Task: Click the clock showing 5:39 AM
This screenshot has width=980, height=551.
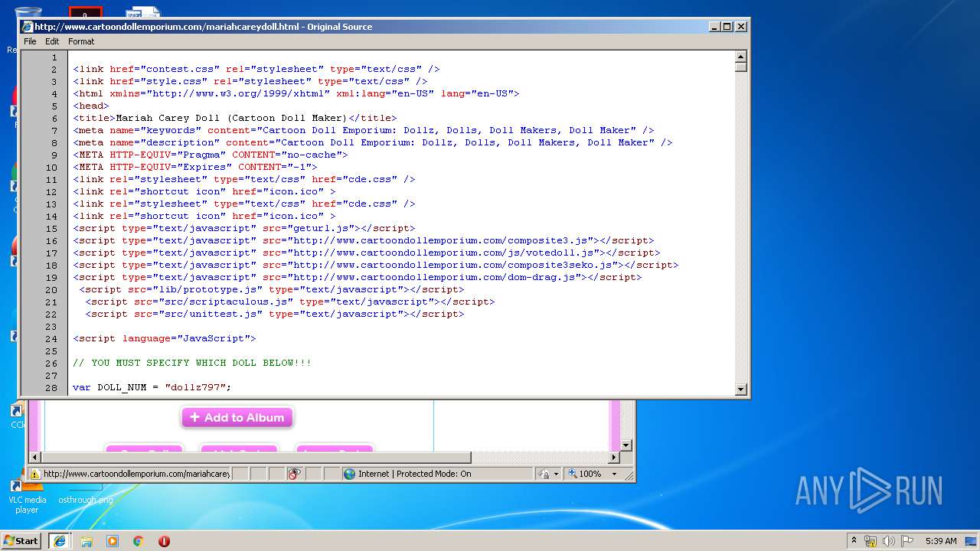Action: [x=941, y=541]
